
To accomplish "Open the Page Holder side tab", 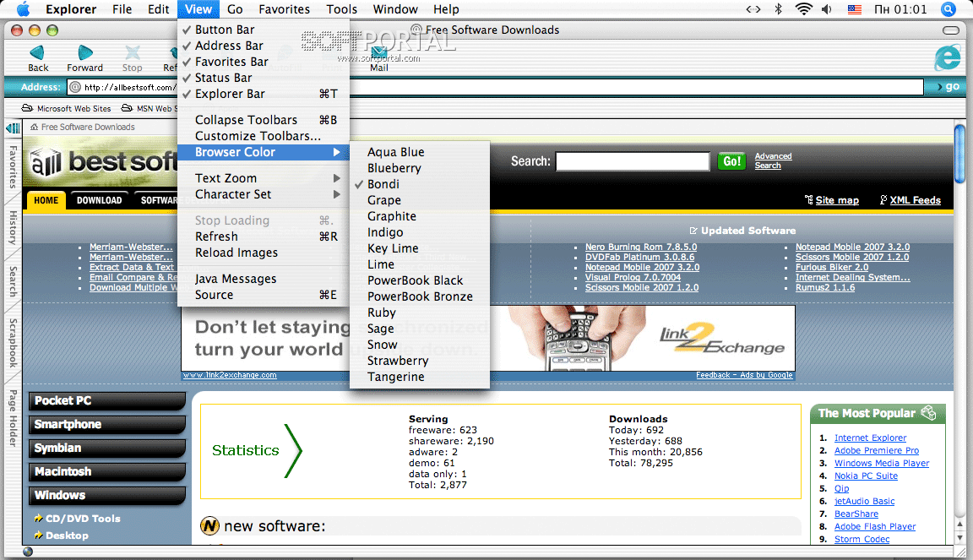I will point(13,418).
